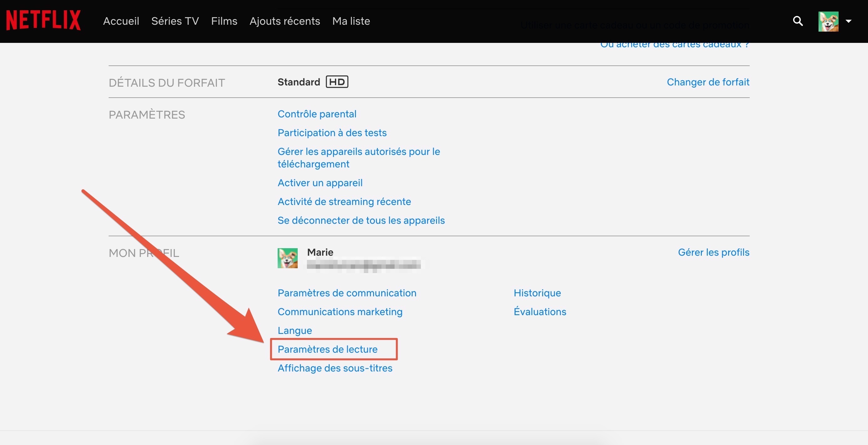Open the Historique link
This screenshot has width=868, height=445.
(x=537, y=293)
